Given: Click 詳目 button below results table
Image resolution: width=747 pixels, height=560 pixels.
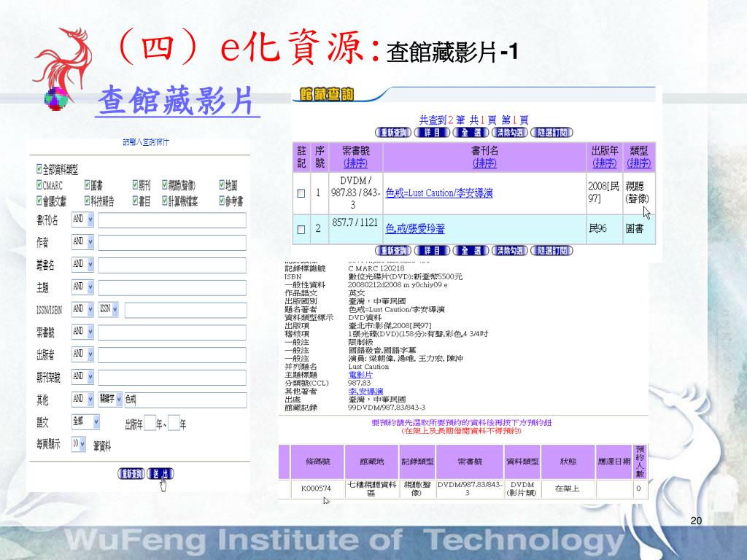Looking at the screenshot, I should (432, 251).
